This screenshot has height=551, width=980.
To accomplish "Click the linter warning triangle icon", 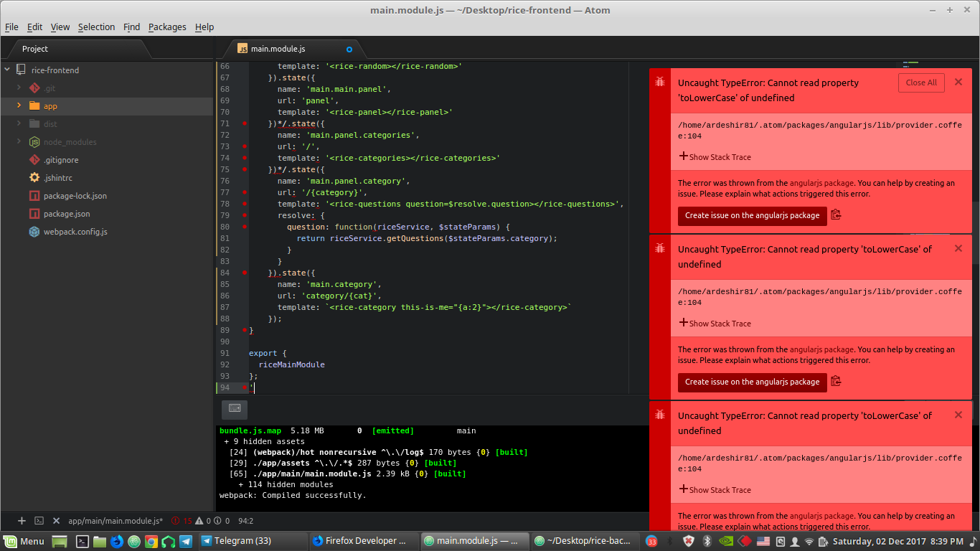I will pyautogui.click(x=200, y=521).
